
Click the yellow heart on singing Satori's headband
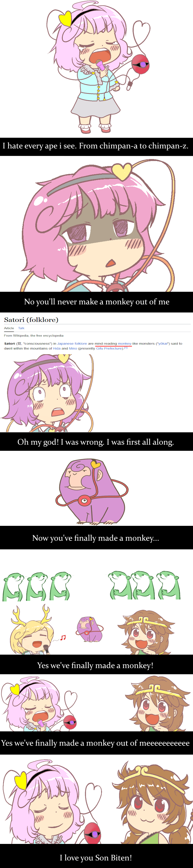click(65, 19)
